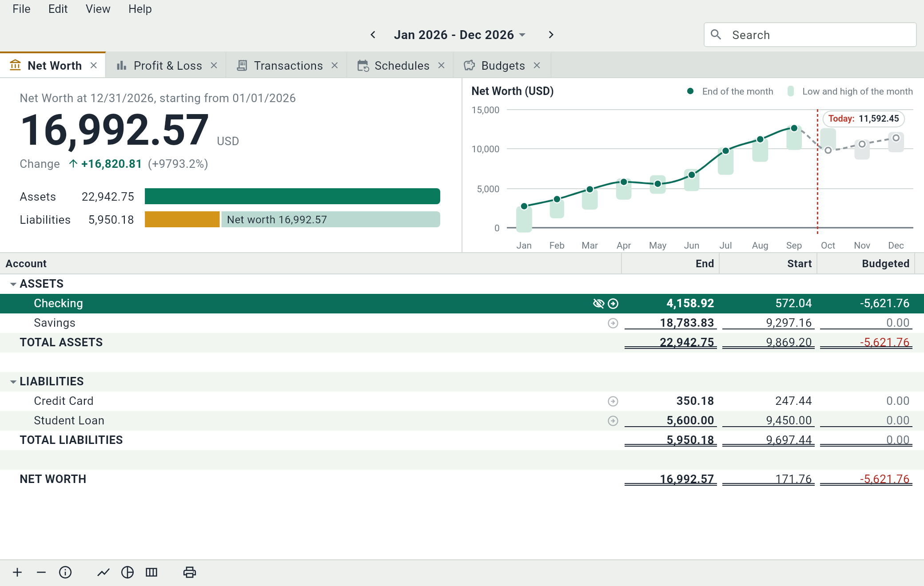The height and width of the screenshot is (586, 924).
Task: Switch to the Transactions tab
Action: (x=287, y=66)
